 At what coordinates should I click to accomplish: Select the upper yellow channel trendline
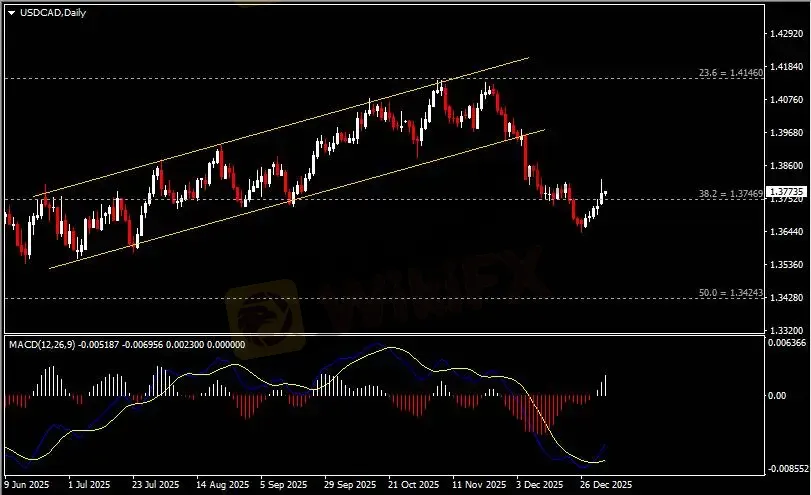(300, 121)
